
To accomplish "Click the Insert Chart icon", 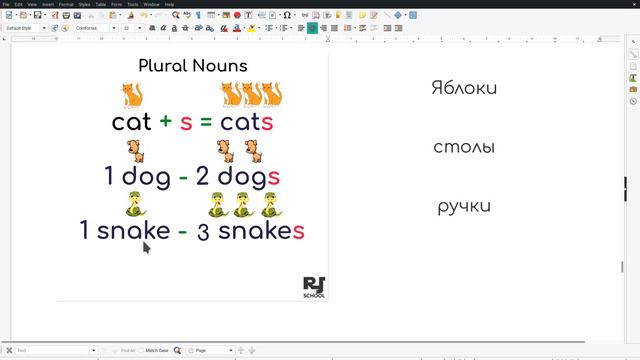I will click(x=237, y=15).
